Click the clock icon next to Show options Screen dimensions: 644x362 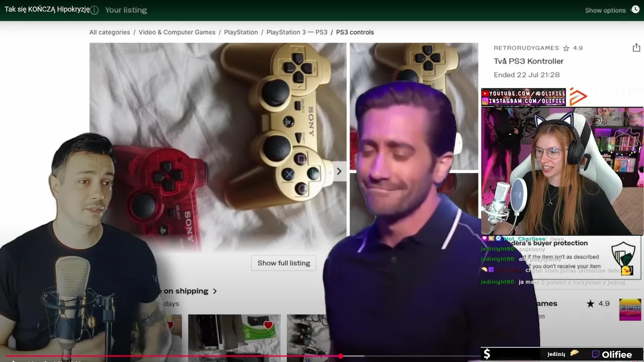[635, 10]
